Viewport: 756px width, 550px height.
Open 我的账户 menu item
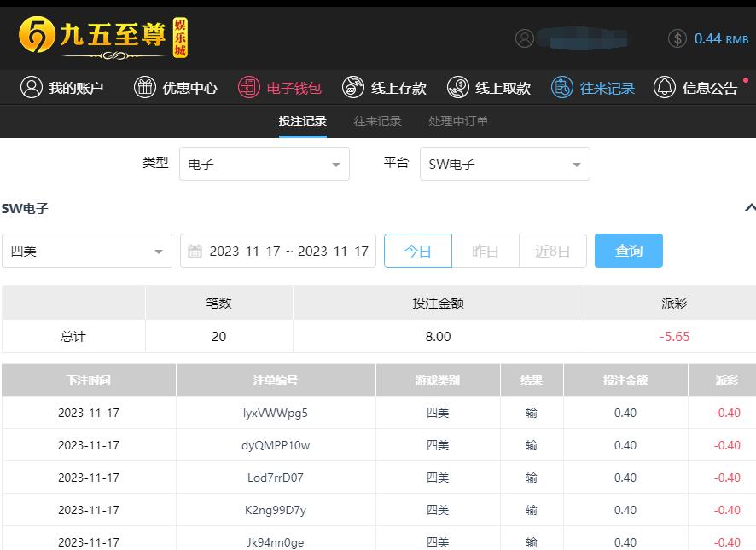click(76, 88)
